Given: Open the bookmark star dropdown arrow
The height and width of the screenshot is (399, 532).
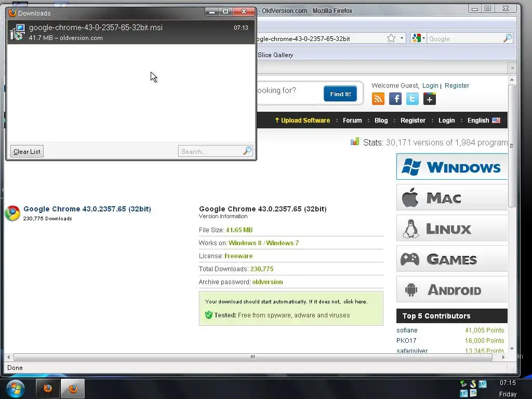Looking at the screenshot, I should click(402, 38).
